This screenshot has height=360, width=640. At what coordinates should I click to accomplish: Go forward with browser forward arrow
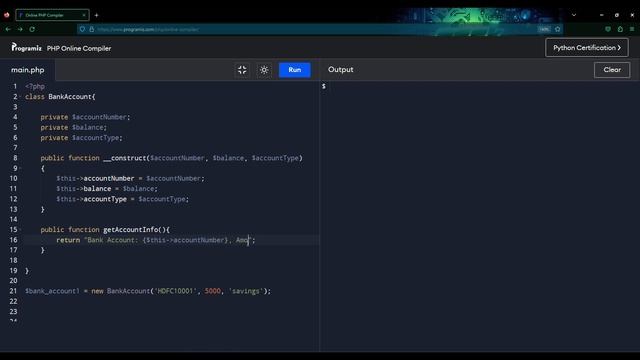point(20,29)
